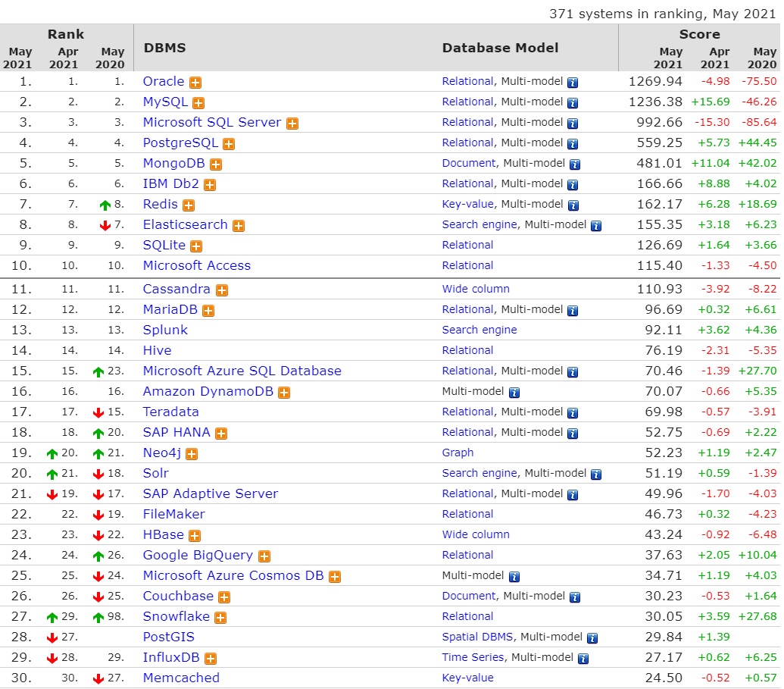Click the plus icon next to Redis

coord(189,205)
